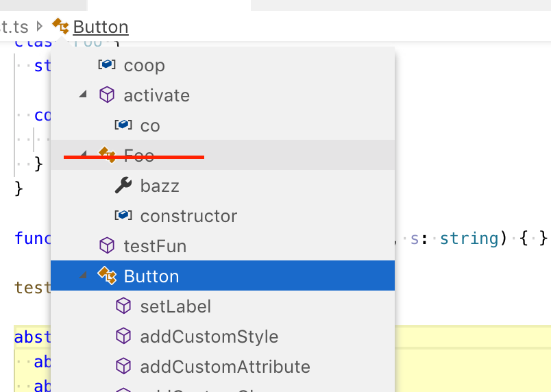Click the class icon beside the Button breadcrumb
The height and width of the screenshot is (392, 551).
coord(60,26)
